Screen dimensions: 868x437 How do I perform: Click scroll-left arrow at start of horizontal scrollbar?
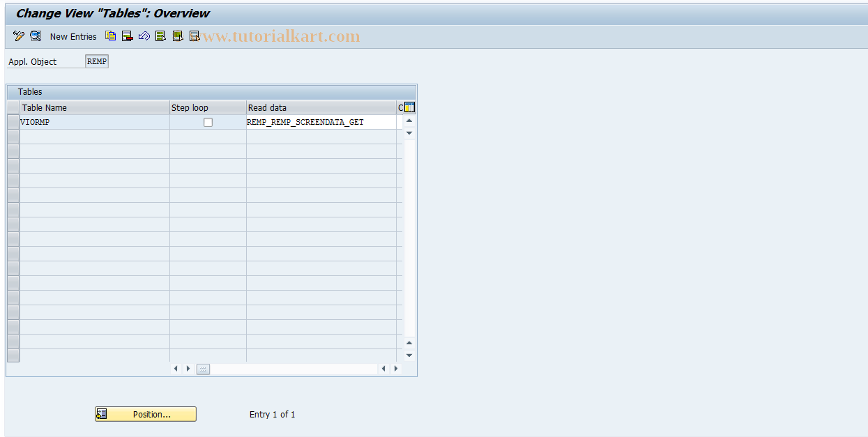(176, 369)
